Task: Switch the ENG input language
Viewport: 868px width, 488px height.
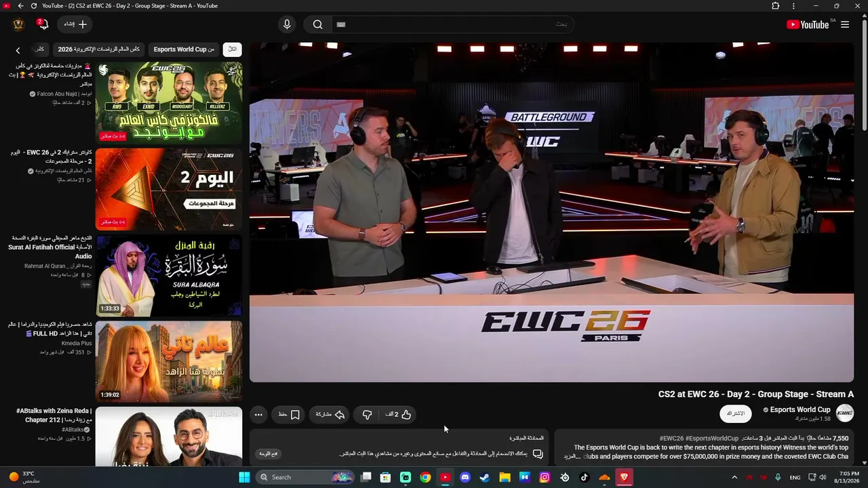Action: point(795,477)
